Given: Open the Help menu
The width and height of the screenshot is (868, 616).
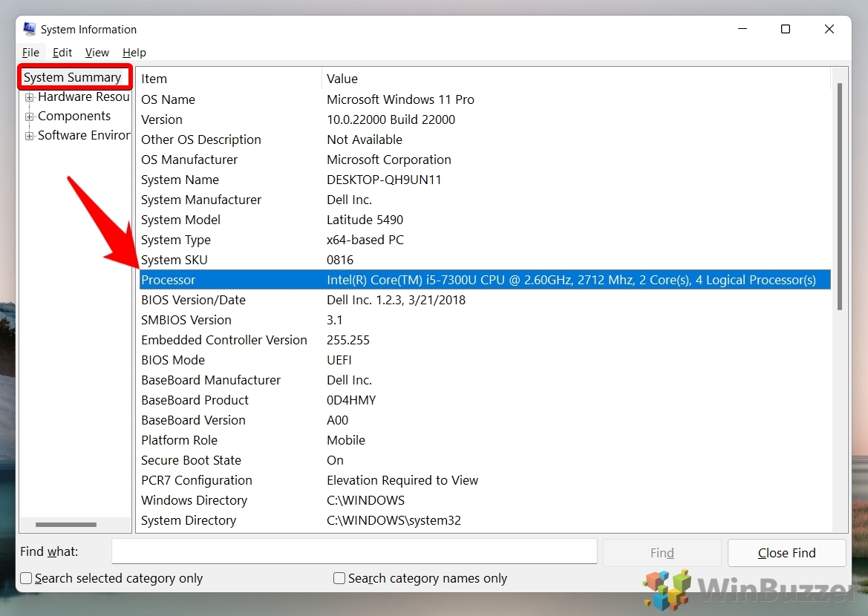Looking at the screenshot, I should [134, 53].
